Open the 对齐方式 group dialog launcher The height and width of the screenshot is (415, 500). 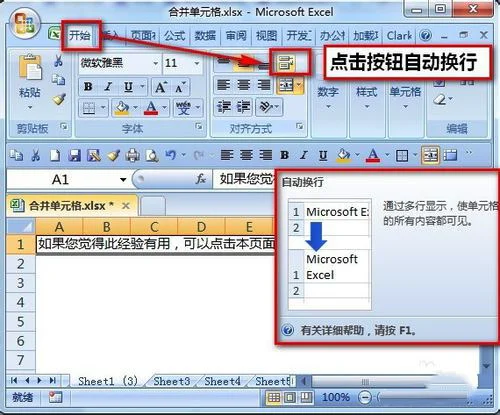coord(300,126)
